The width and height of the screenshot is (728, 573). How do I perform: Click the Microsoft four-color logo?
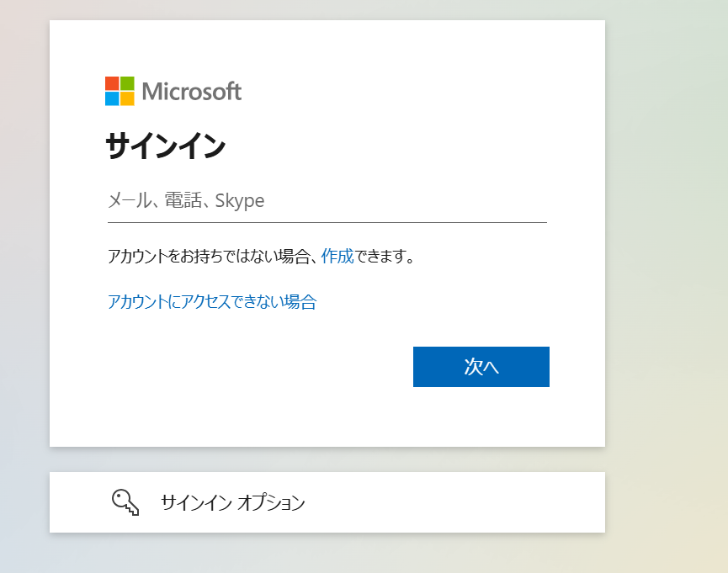(x=120, y=91)
